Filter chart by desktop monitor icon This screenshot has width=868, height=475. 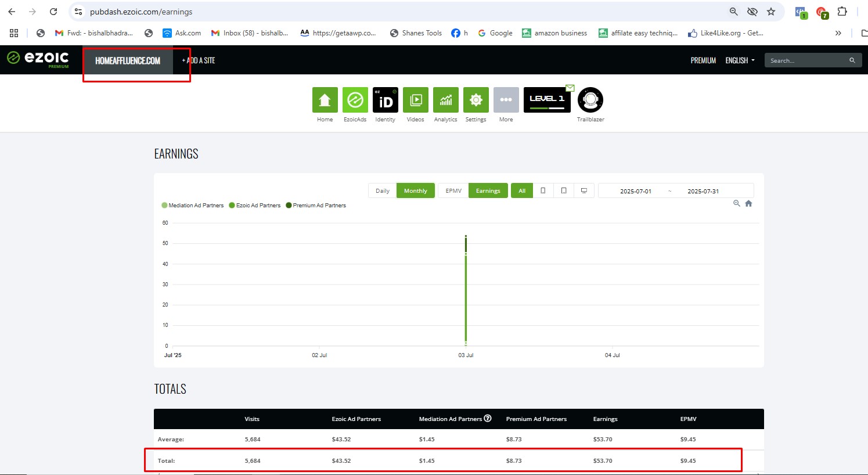[584, 190]
